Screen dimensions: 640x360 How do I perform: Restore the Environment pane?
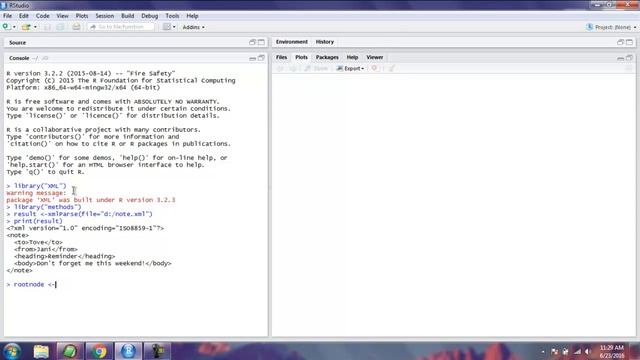point(620,42)
